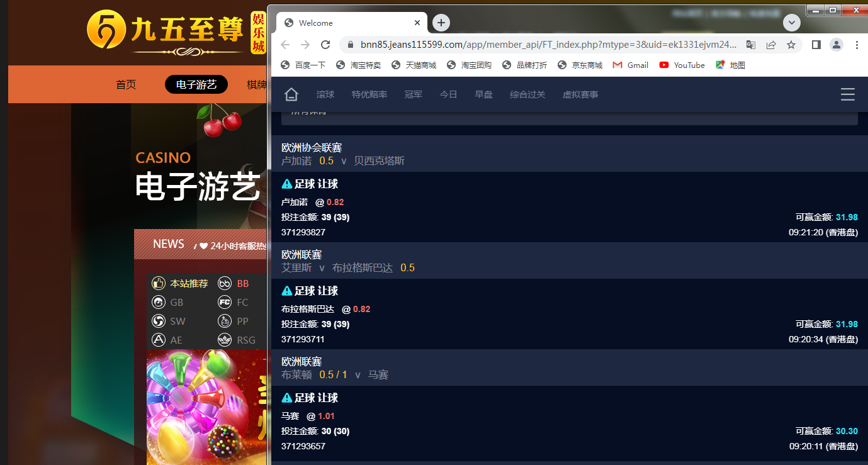Select the AE provider in the casino window
Viewport: 868px width, 465px height.
[x=167, y=340]
